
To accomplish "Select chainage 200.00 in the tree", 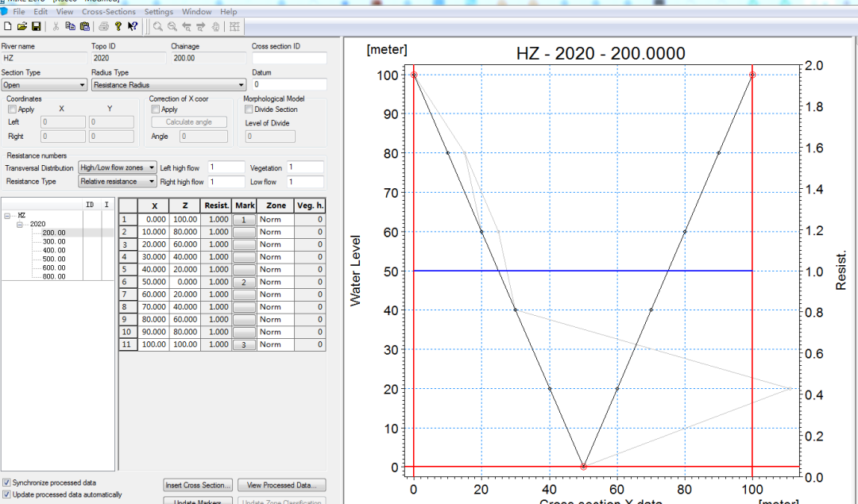I will [54, 233].
